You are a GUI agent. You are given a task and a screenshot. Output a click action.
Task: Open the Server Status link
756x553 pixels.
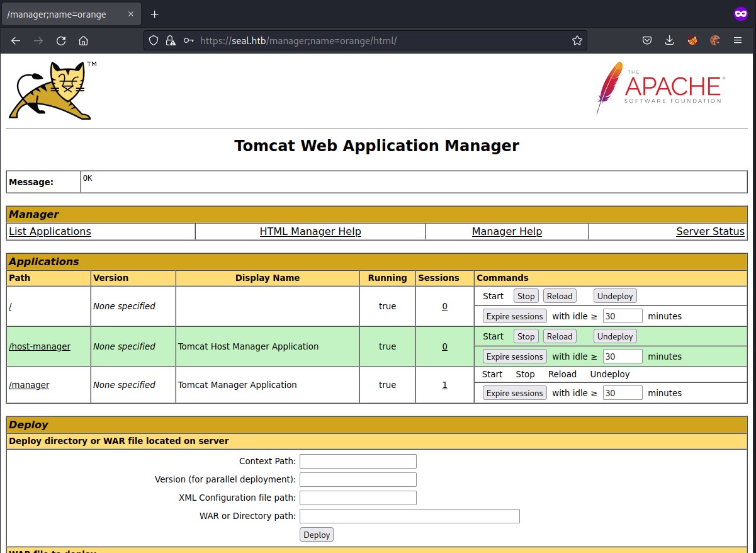[x=710, y=232]
